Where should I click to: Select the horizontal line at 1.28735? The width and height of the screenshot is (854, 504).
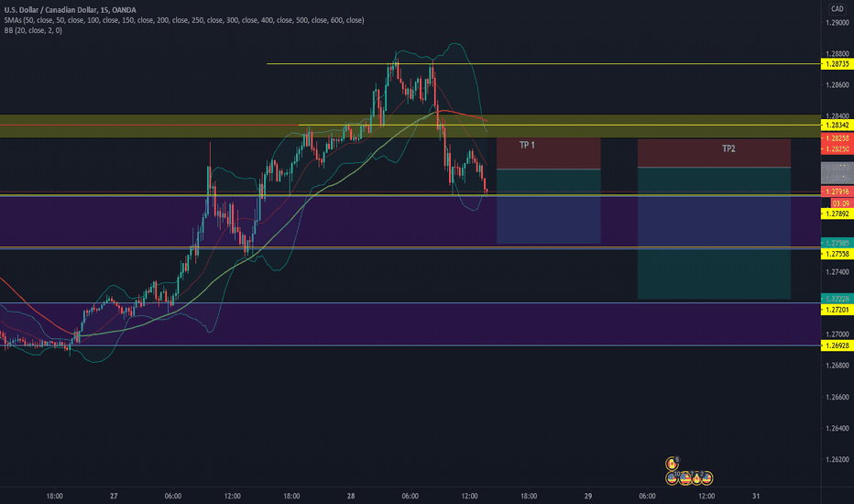coord(543,64)
